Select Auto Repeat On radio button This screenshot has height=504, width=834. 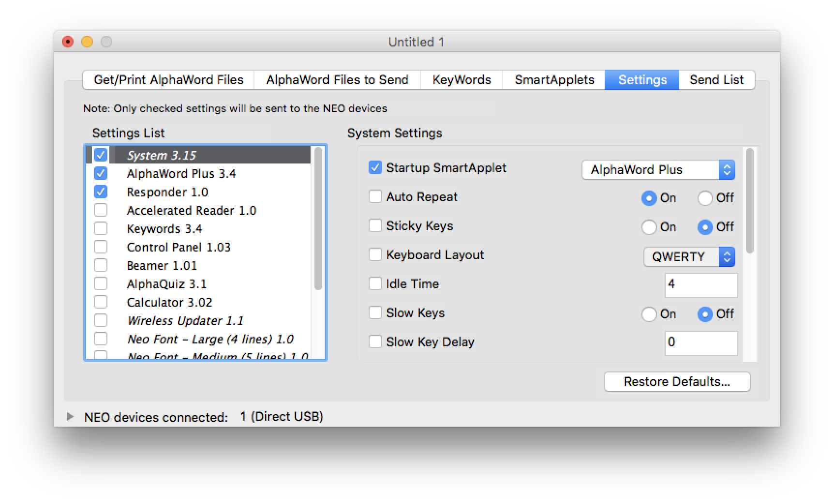(x=649, y=198)
